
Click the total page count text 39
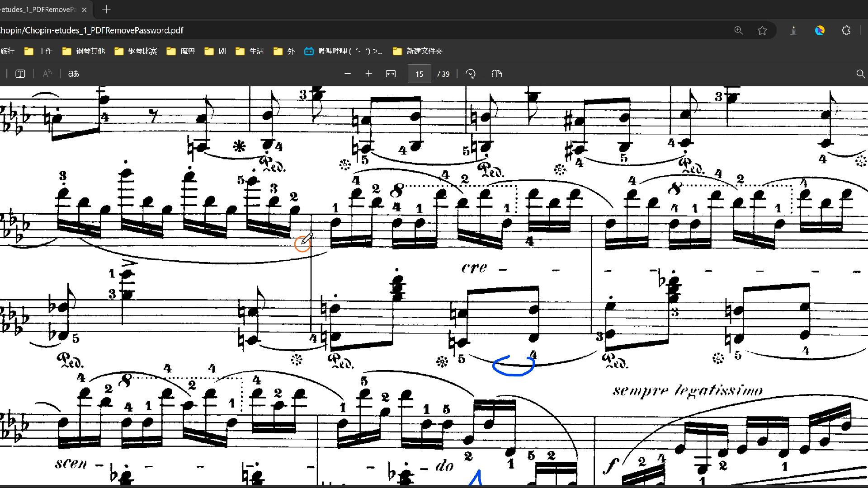coord(443,74)
